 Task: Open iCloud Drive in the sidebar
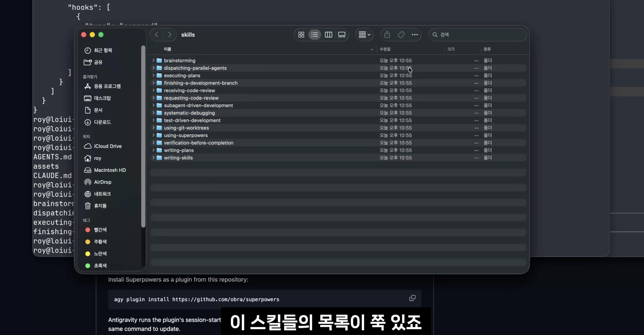103,146
